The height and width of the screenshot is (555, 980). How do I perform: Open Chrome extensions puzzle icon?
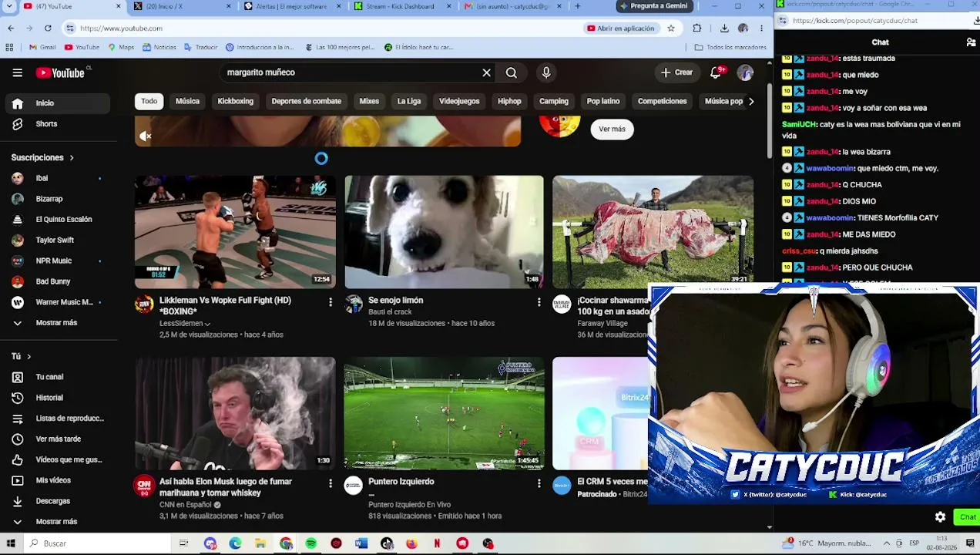[697, 29]
